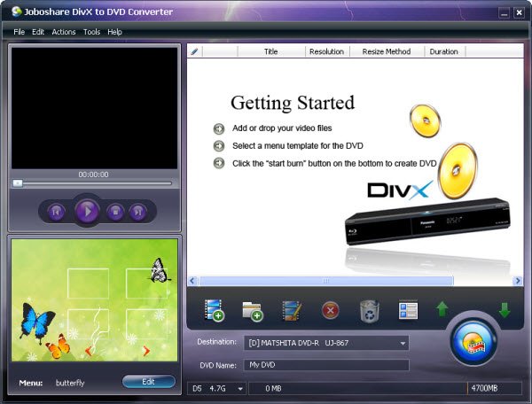Click the Resize Method column header
The width and height of the screenshot is (532, 404).
387,51
